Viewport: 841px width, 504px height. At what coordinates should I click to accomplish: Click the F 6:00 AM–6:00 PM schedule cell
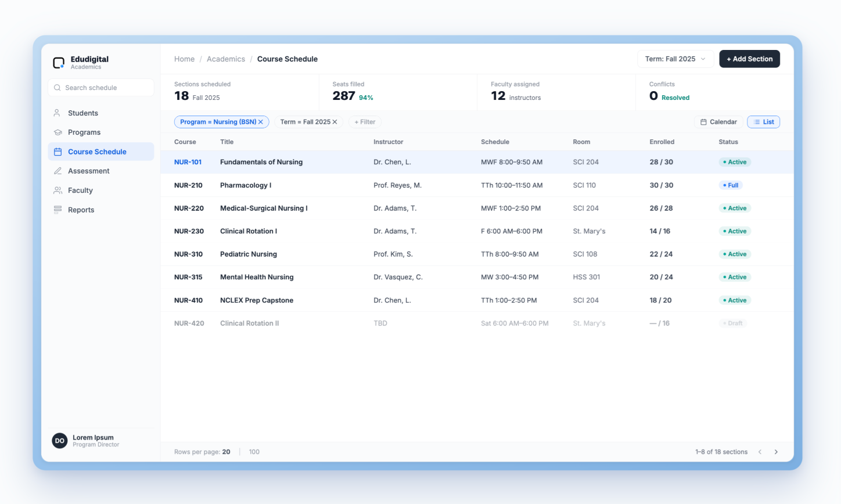(x=512, y=231)
